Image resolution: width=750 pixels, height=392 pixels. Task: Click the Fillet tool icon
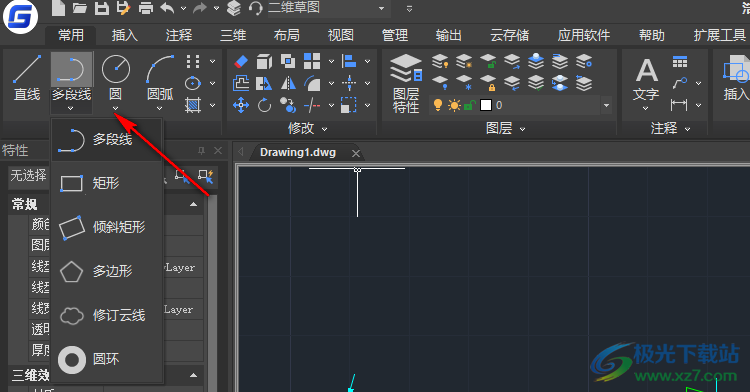pyautogui.click(x=312, y=84)
